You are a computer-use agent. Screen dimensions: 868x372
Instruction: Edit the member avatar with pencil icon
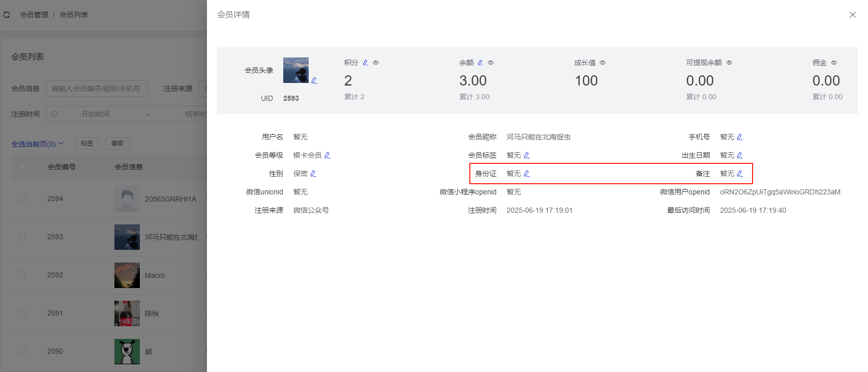[314, 80]
